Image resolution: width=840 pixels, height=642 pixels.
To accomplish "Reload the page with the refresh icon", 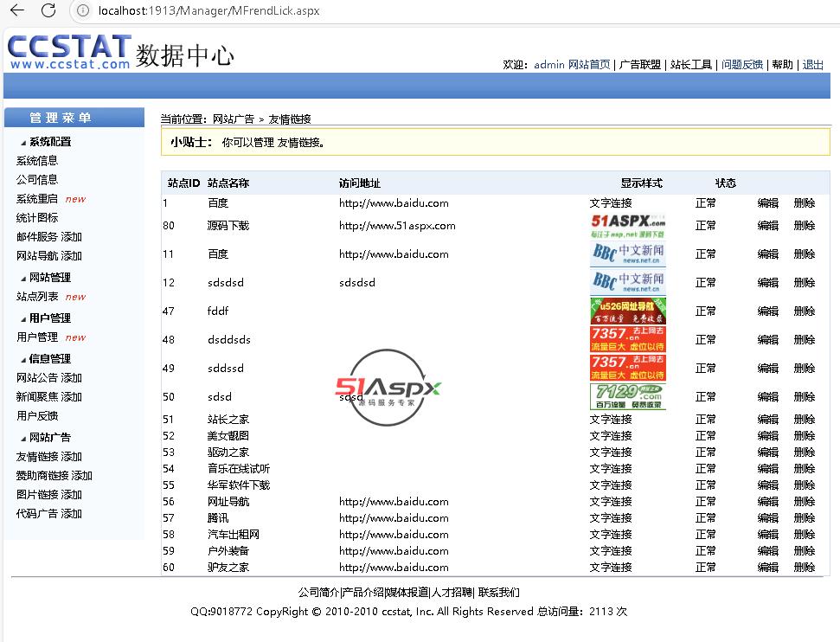I will (48, 10).
